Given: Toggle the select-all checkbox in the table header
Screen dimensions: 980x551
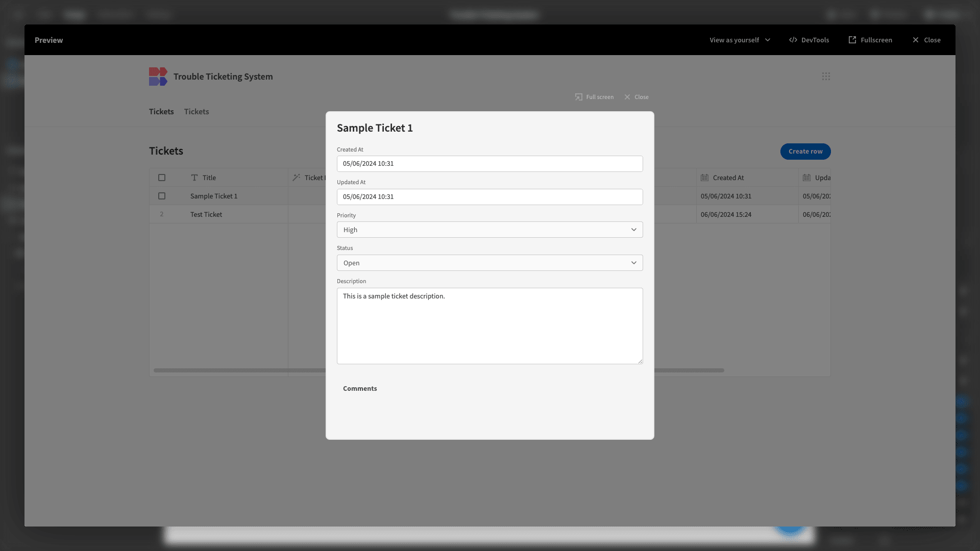Looking at the screenshot, I should click(x=162, y=178).
